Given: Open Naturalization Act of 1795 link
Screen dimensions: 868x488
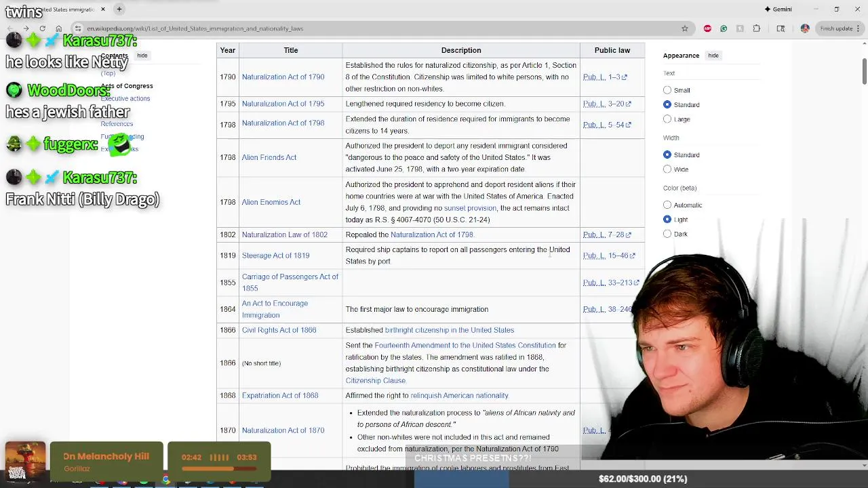Looking at the screenshot, I should (283, 104).
